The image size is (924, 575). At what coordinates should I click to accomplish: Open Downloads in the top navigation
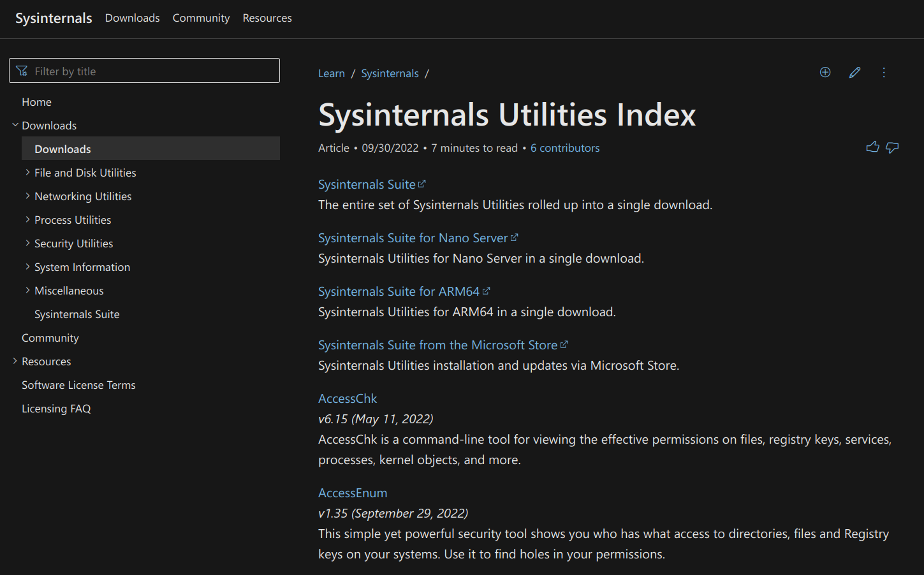point(133,18)
